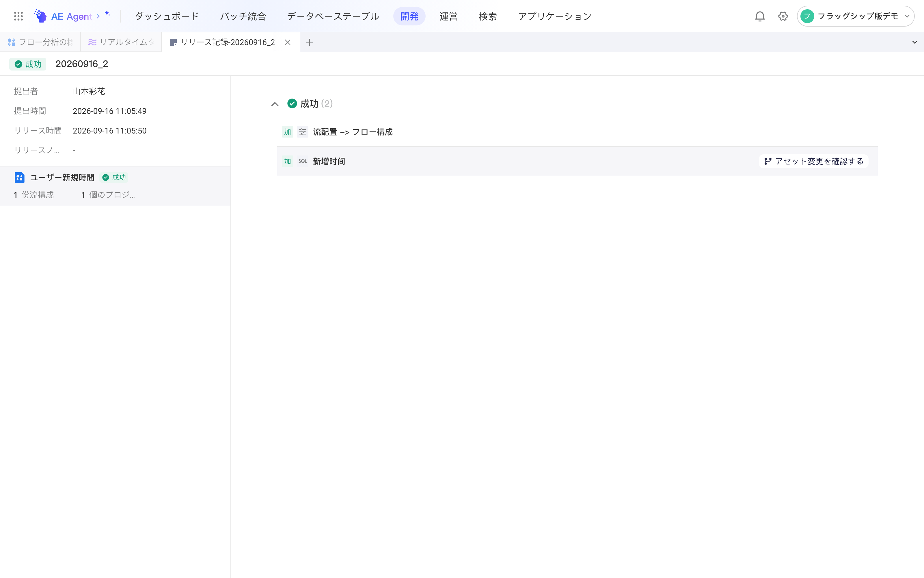Click the 1 個のプロジ… text
Screen dimensions: 924x578
coord(108,195)
